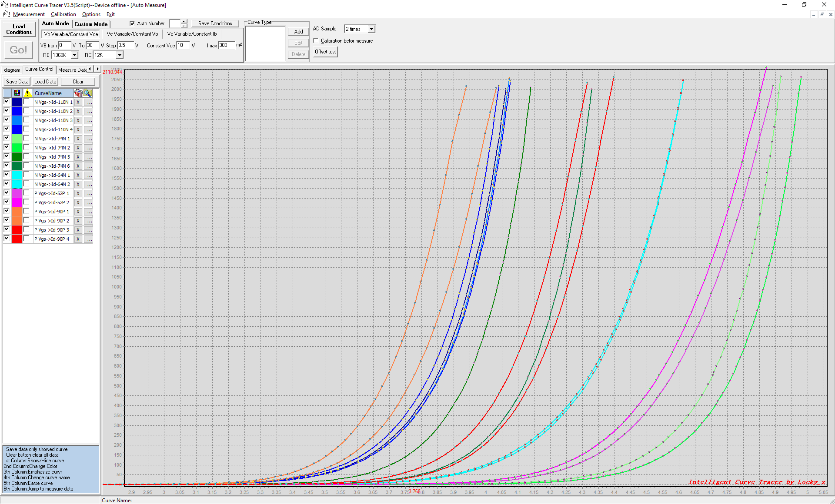Click the color palette column header icon
835x504 pixels.
point(17,93)
